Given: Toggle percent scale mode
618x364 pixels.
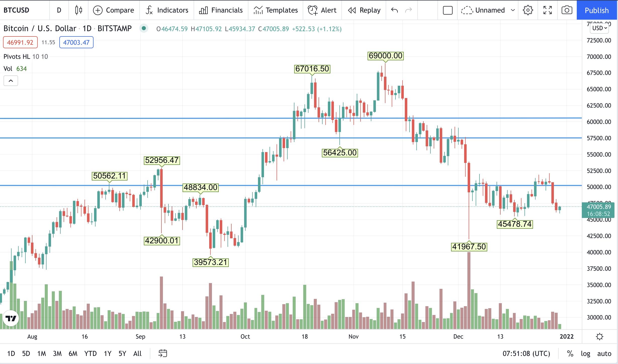Looking at the screenshot, I should [x=570, y=353].
